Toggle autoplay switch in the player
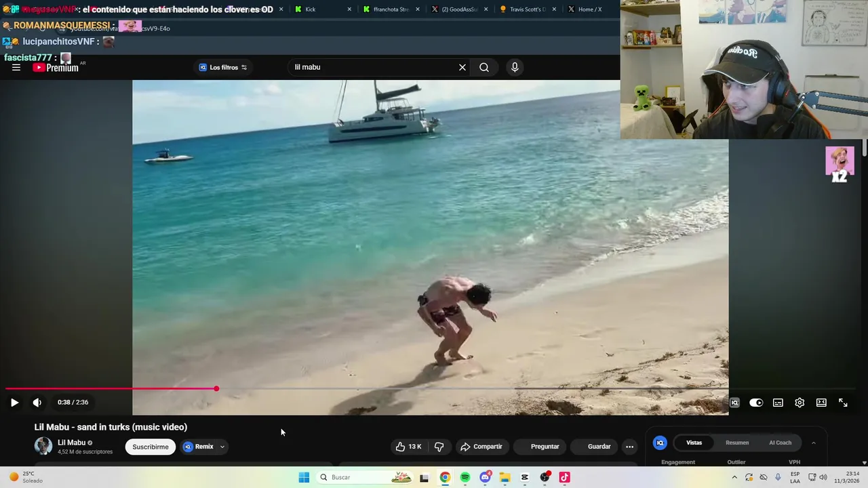Image resolution: width=868 pixels, height=488 pixels. pos(756,403)
